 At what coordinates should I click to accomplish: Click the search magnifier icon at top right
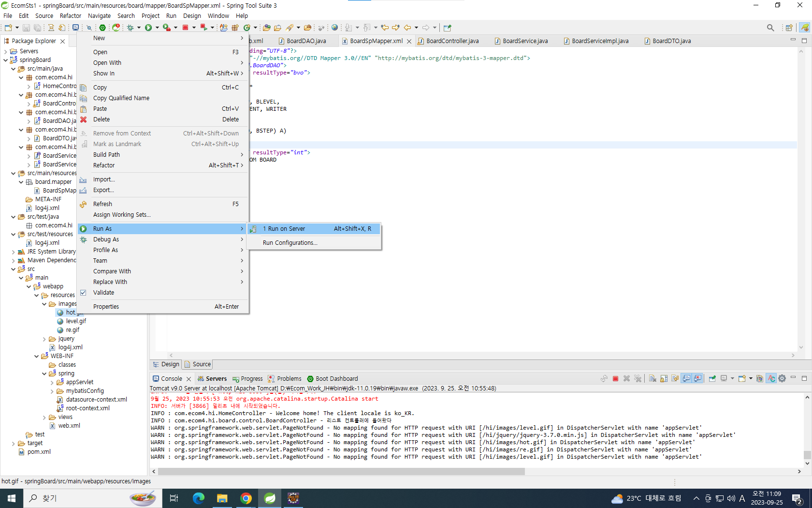pos(770,28)
